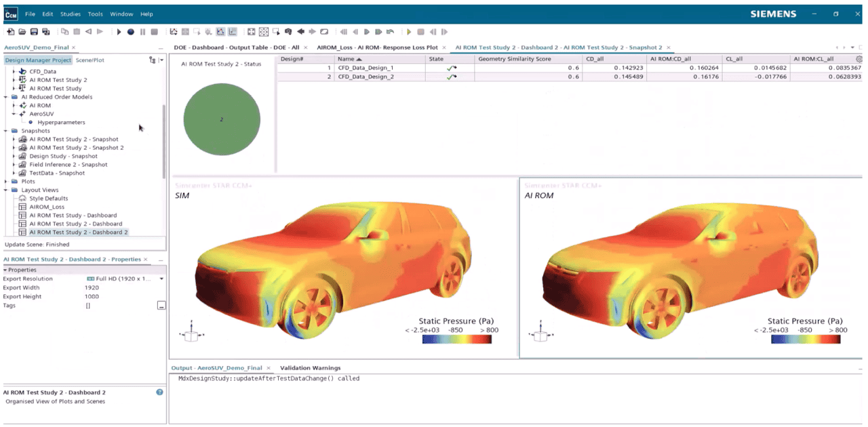Select the AIROM_Loss layout view

[x=47, y=207]
